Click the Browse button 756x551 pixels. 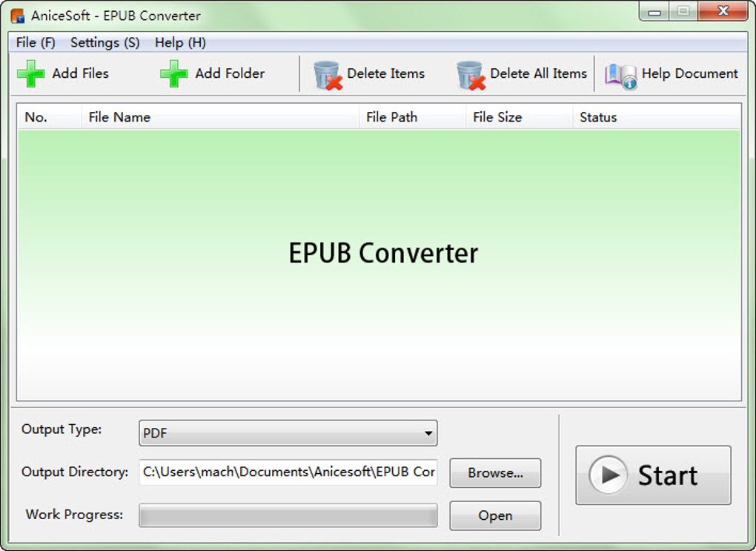(x=494, y=473)
